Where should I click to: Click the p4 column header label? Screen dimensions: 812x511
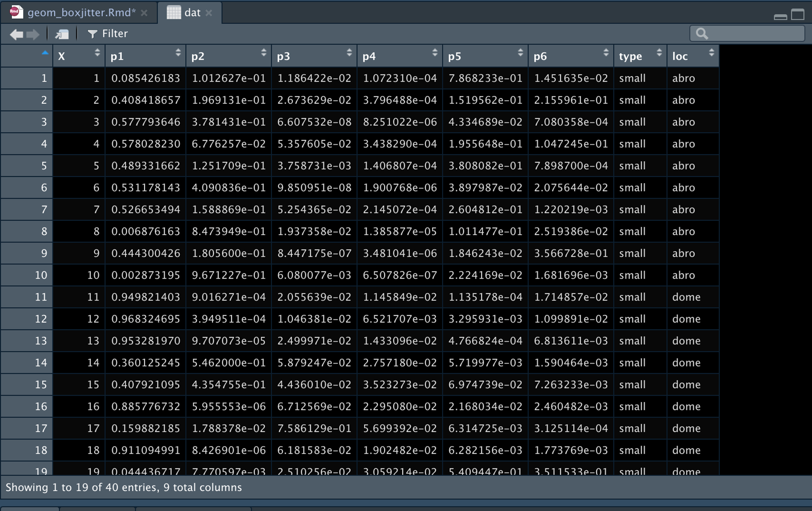(369, 56)
